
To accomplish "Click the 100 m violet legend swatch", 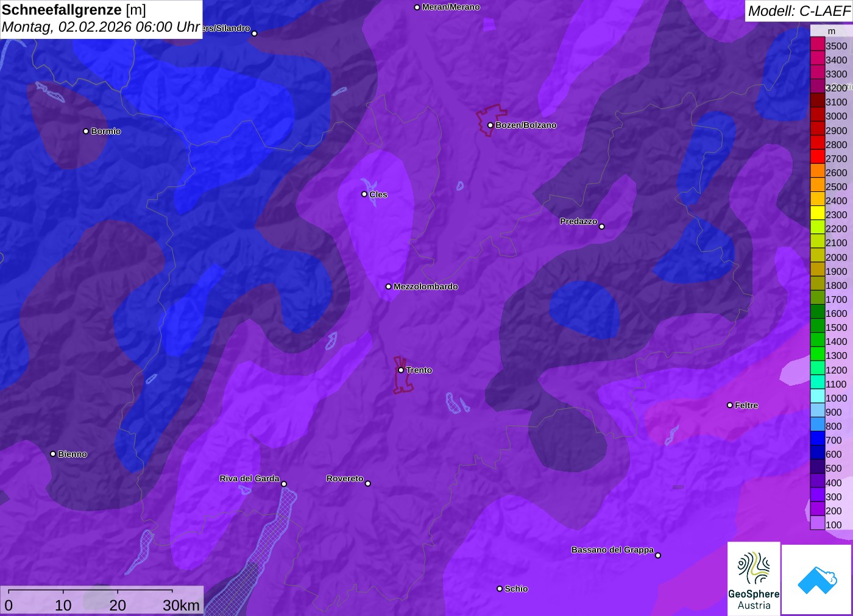I will [x=818, y=523].
